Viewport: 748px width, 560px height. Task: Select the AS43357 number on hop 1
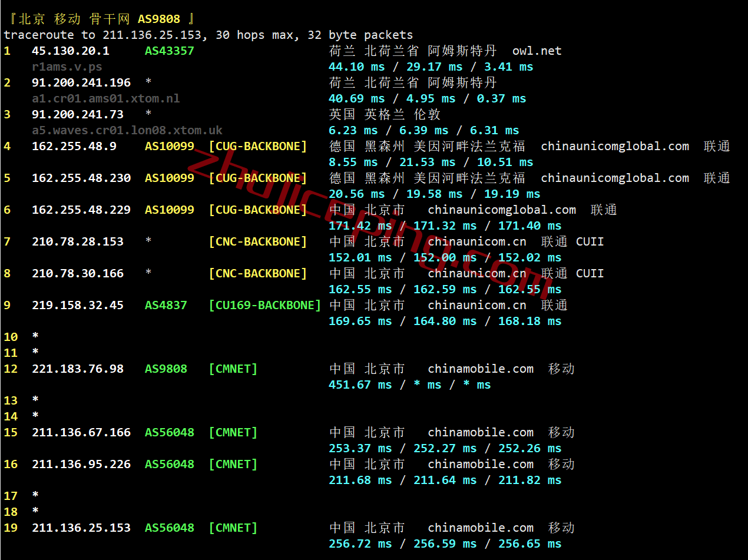tap(170, 51)
